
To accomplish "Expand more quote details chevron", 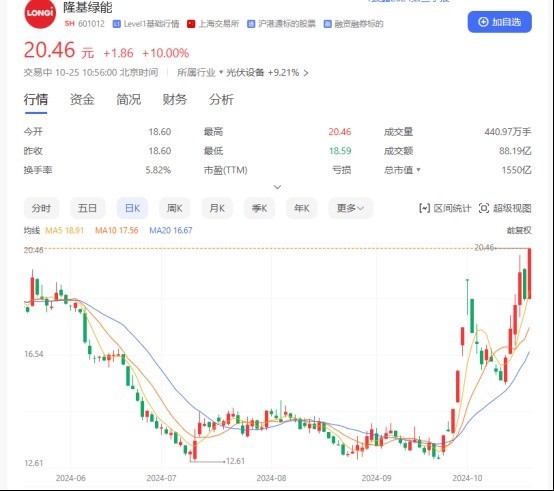I will coord(278,187).
